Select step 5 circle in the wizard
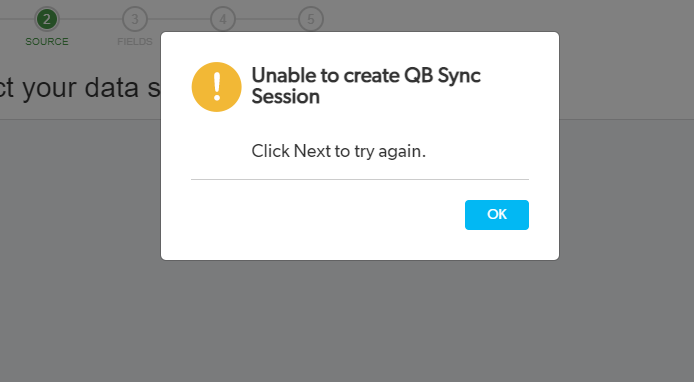694x382 pixels. coord(311,19)
